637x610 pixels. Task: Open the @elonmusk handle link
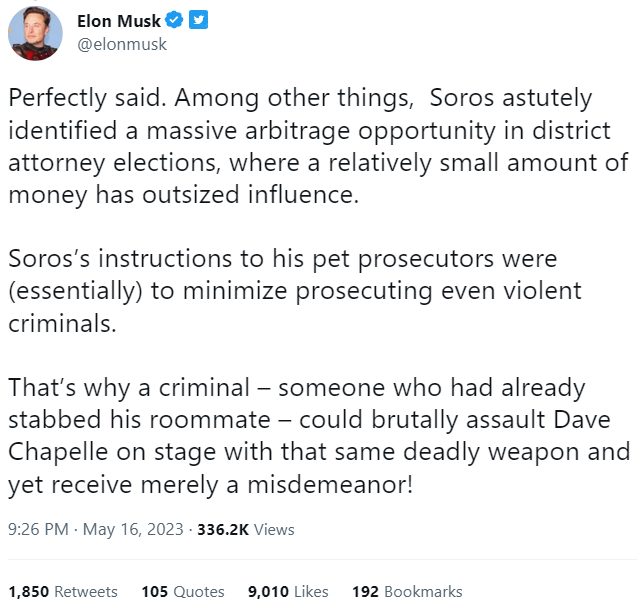[122, 44]
